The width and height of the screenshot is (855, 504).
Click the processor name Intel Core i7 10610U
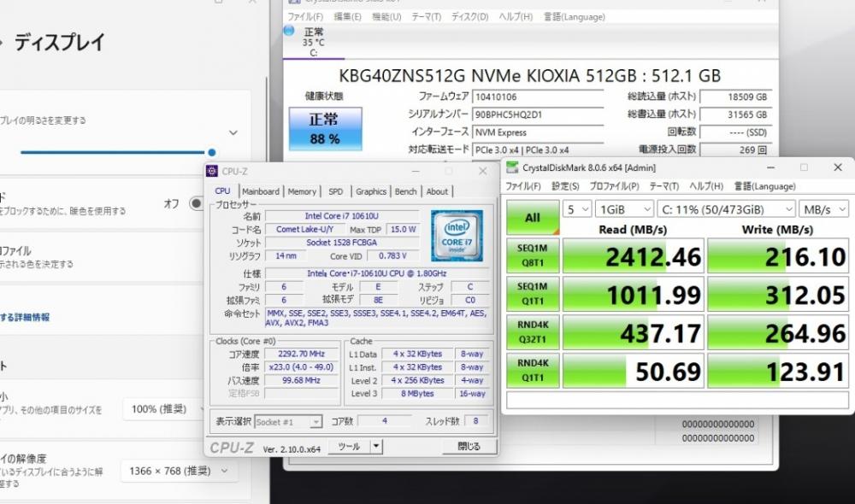(342, 216)
